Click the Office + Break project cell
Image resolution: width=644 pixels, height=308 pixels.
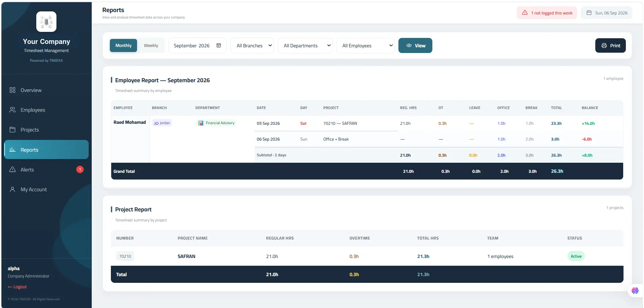click(336, 139)
